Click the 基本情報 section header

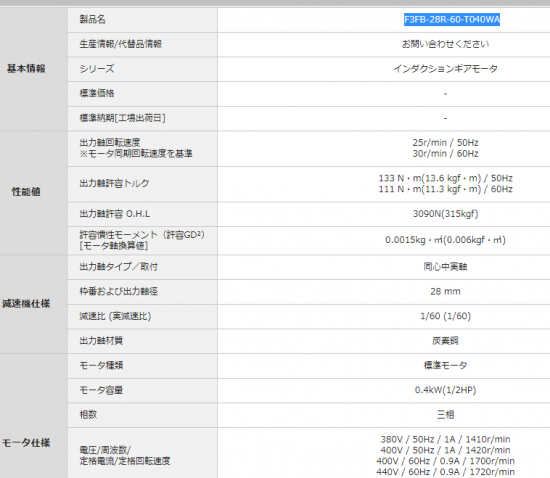coord(26,68)
